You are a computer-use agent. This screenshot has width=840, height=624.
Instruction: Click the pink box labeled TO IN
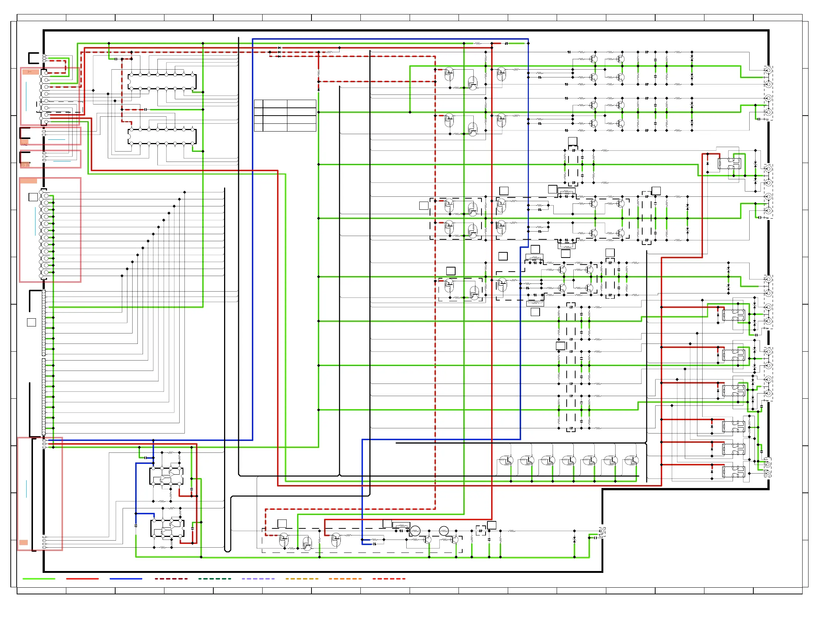pos(50,159)
